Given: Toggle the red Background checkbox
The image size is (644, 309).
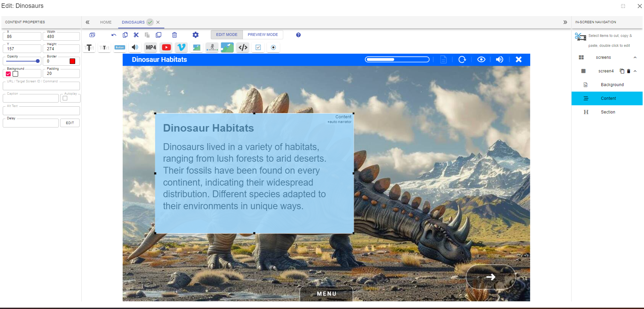Looking at the screenshot, I should pyautogui.click(x=9, y=74).
